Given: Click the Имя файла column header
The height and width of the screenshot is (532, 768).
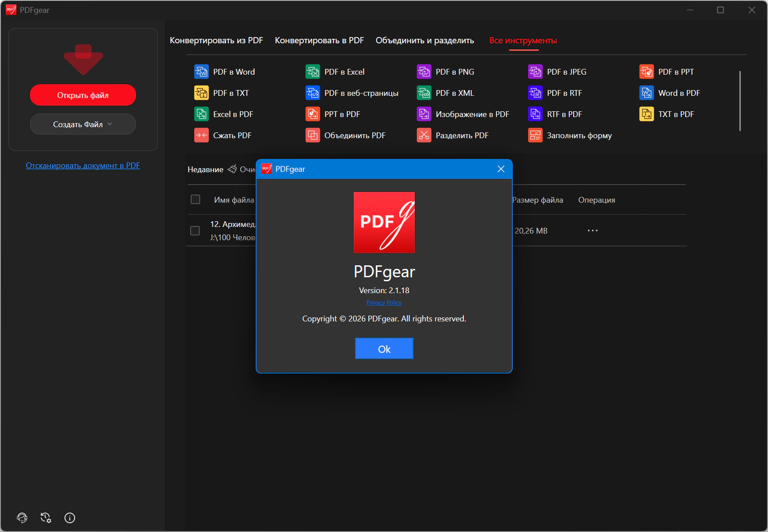Looking at the screenshot, I should (234, 200).
